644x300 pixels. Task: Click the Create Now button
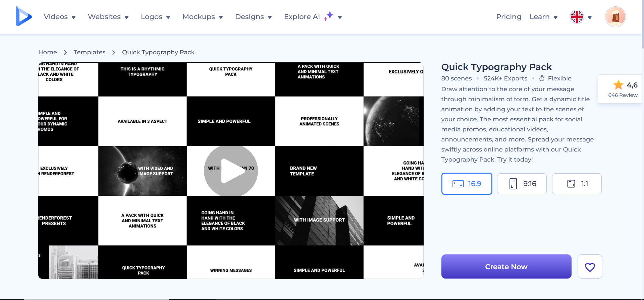pyautogui.click(x=506, y=266)
